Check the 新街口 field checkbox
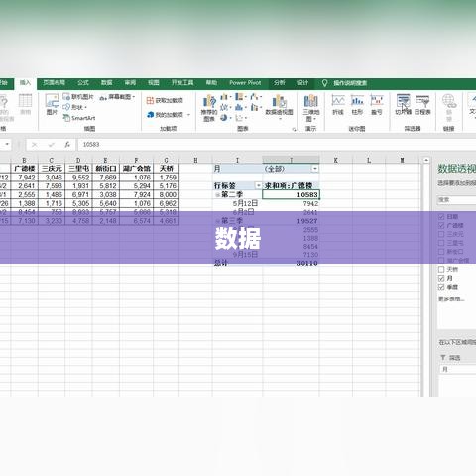Screen dimensions: 476x476 [441, 252]
